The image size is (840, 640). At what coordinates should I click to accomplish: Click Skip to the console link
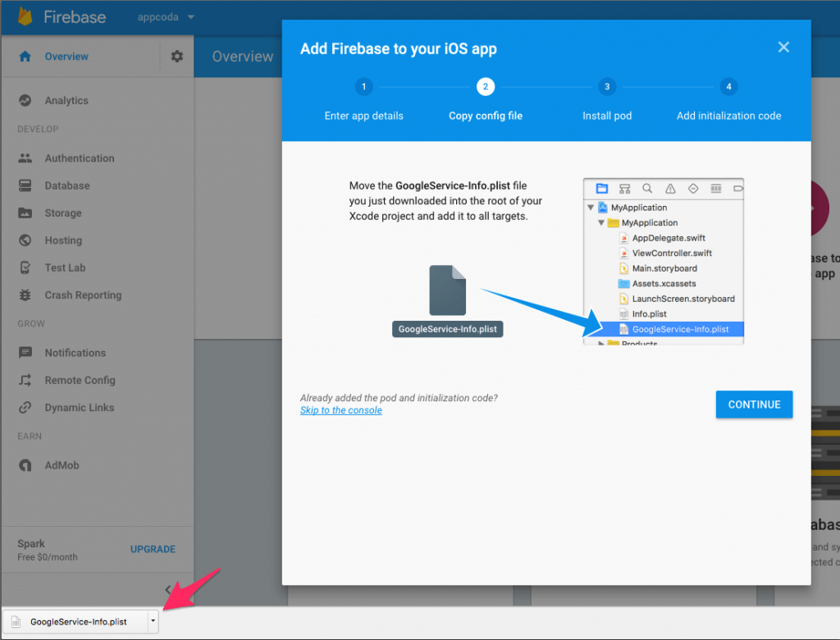[x=340, y=410]
